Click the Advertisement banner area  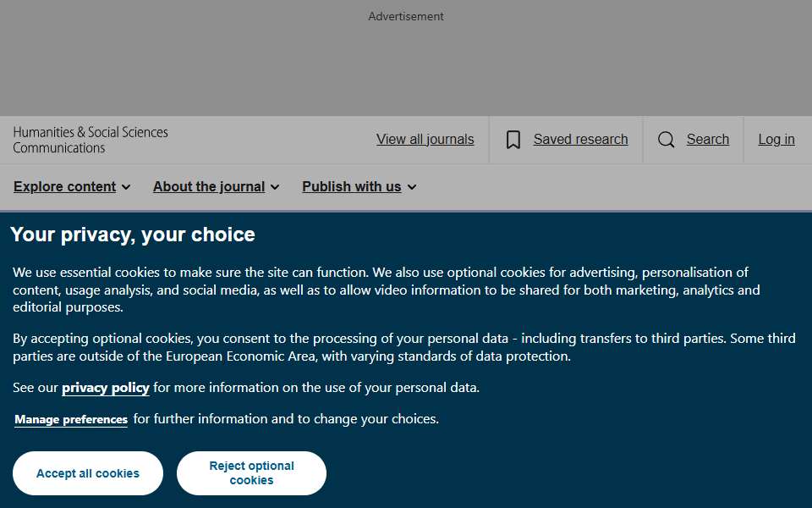coord(406,58)
